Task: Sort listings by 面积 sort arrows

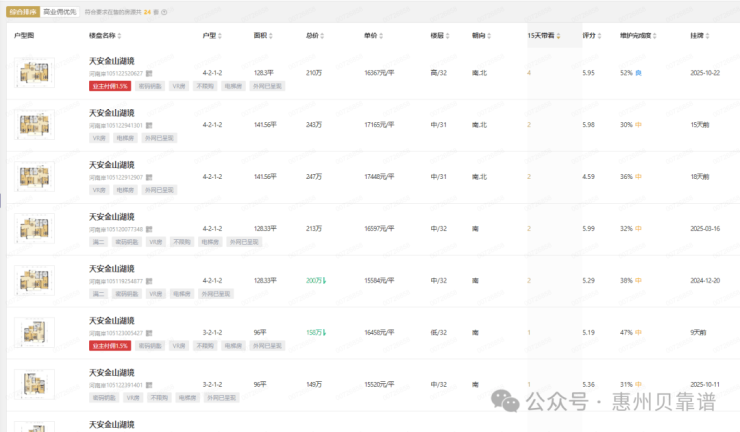Action: point(274,35)
